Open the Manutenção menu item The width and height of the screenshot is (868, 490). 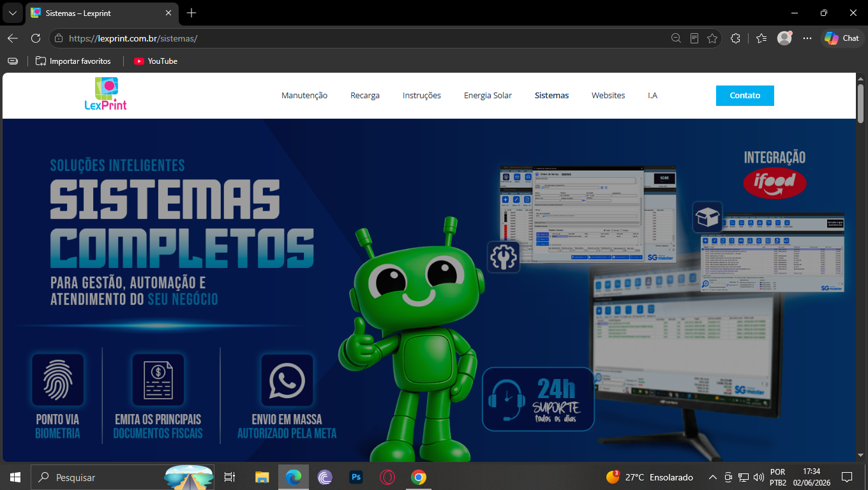coord(304,96)
